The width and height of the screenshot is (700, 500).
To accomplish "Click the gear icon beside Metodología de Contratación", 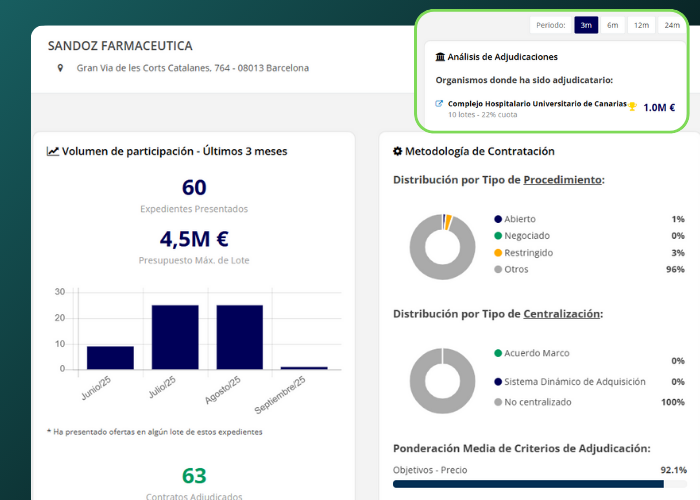I will (x=397, y=151).
